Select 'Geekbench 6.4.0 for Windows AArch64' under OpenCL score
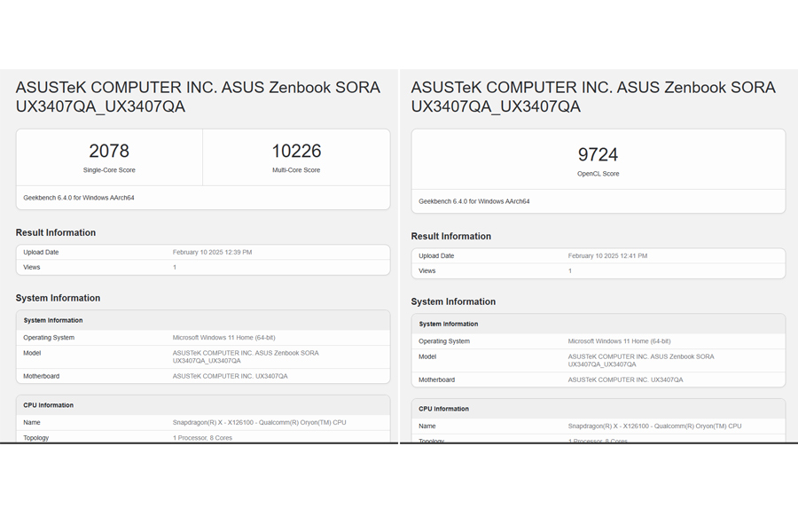 (474, 201)
